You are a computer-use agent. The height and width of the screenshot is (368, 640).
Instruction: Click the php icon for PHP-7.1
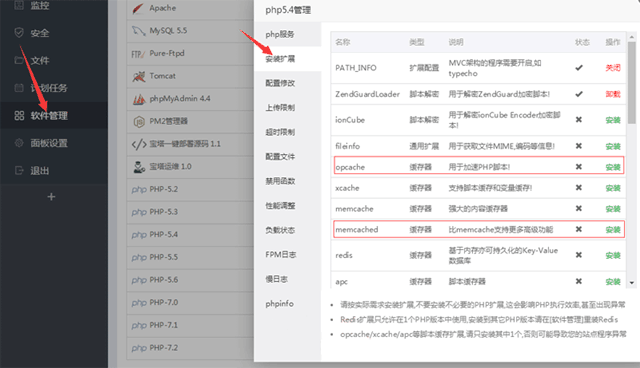pyautogui.click(x=139, y=326)
